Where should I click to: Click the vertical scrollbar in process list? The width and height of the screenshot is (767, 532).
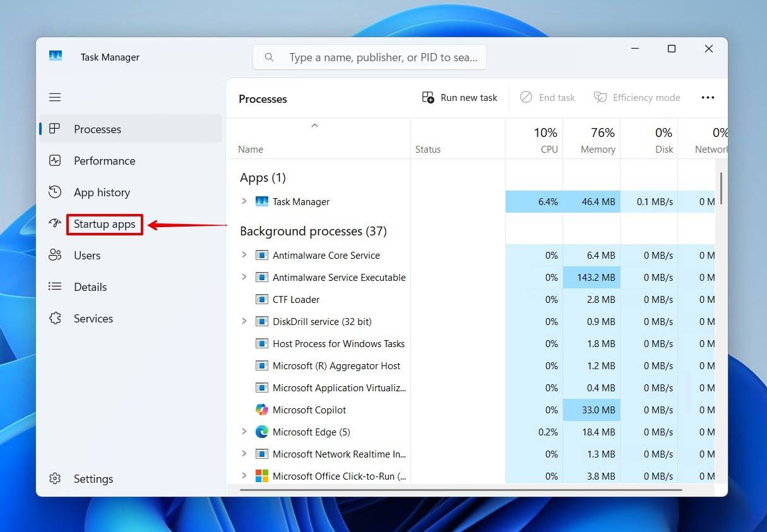point(720,187)
